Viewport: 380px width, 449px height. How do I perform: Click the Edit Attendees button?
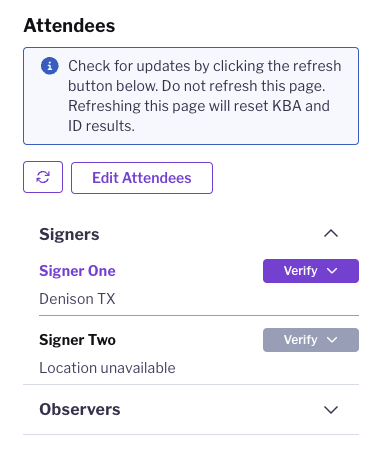pyautogui.click(x=142, y=178)
